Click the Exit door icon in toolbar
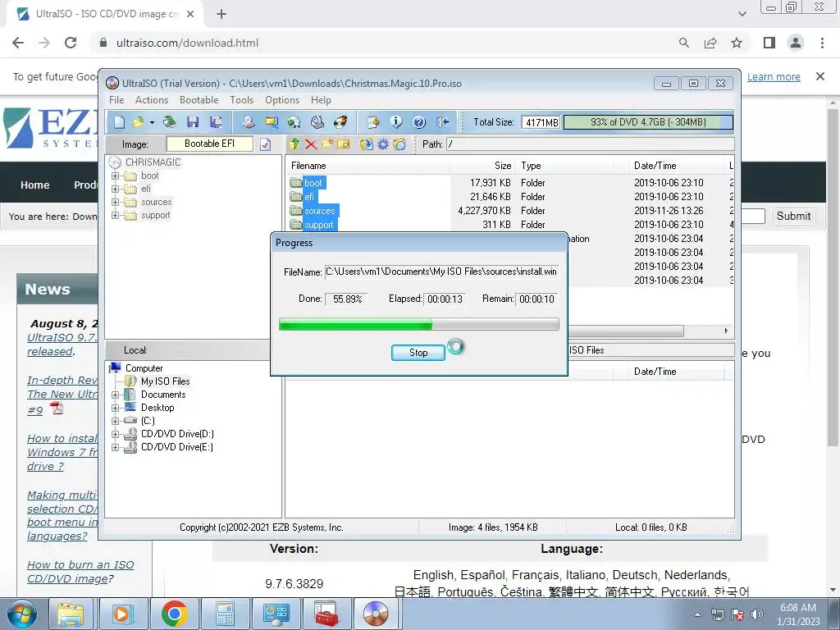 point(442,122)
